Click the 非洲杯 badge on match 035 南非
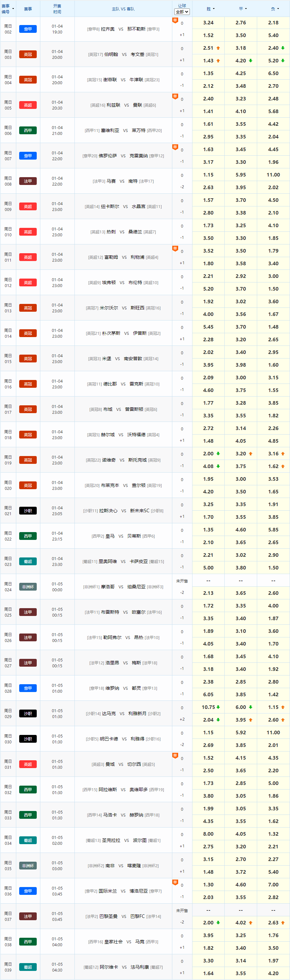Image resolution: width=290 pixels, height=980 pixels. point(28,866)
